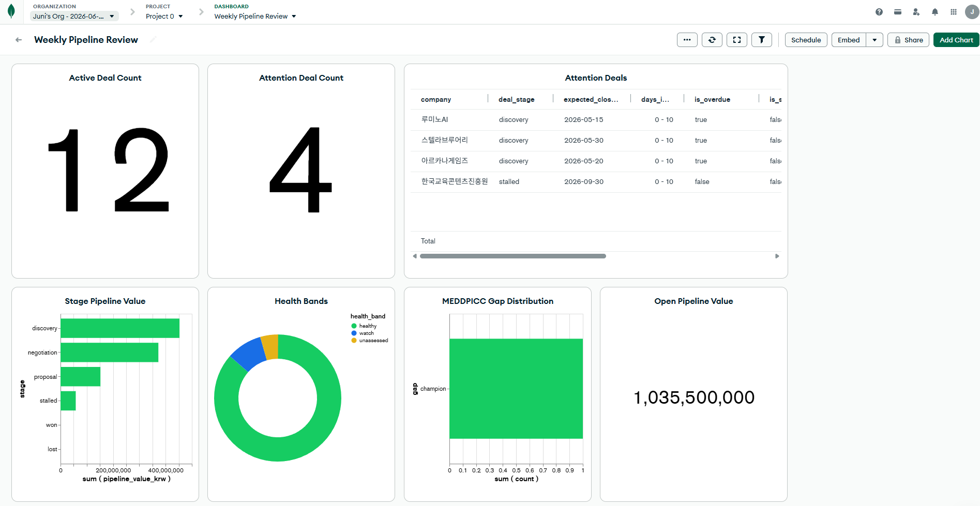Viewport: 980px width, 506px height.
Task: Click the MongoDB leaf logo
Action: [11, 11]
